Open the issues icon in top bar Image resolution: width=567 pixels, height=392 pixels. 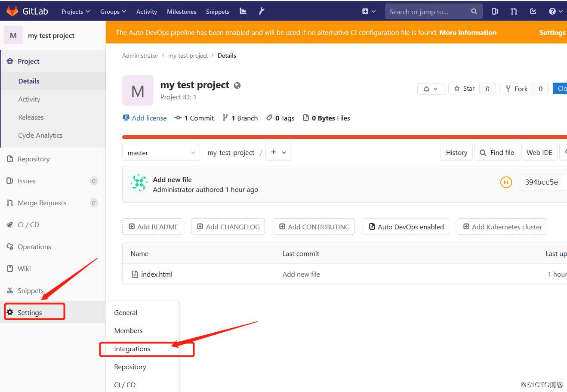click(x=495, y=12)
